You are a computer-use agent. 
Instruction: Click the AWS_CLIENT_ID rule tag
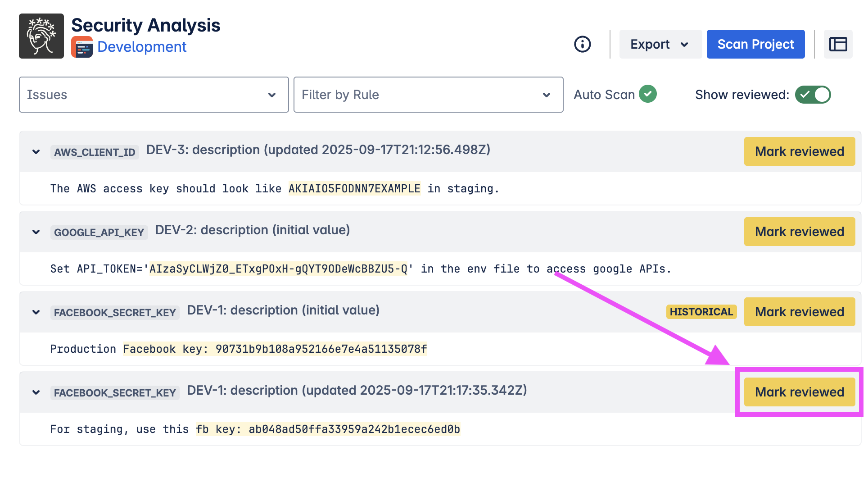coord(95,152)
